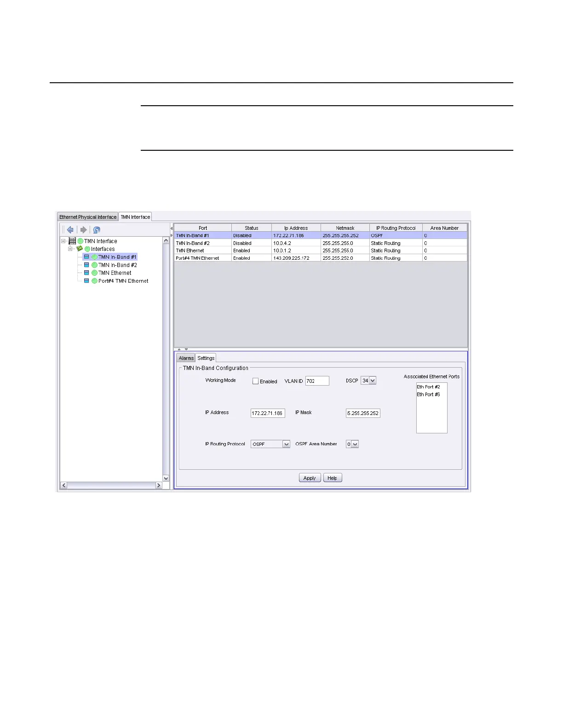Select the TMN In-Band #2 table row
This screenshot has height=728, width=563.
coord(321,243)
